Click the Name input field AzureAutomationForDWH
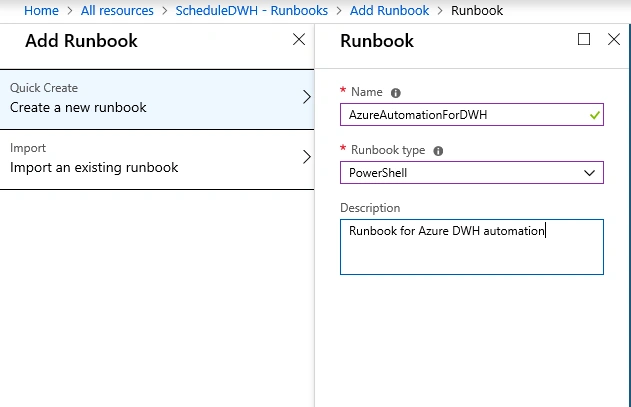The width and height of the screenshot is (631, 407). pos(472,115)
